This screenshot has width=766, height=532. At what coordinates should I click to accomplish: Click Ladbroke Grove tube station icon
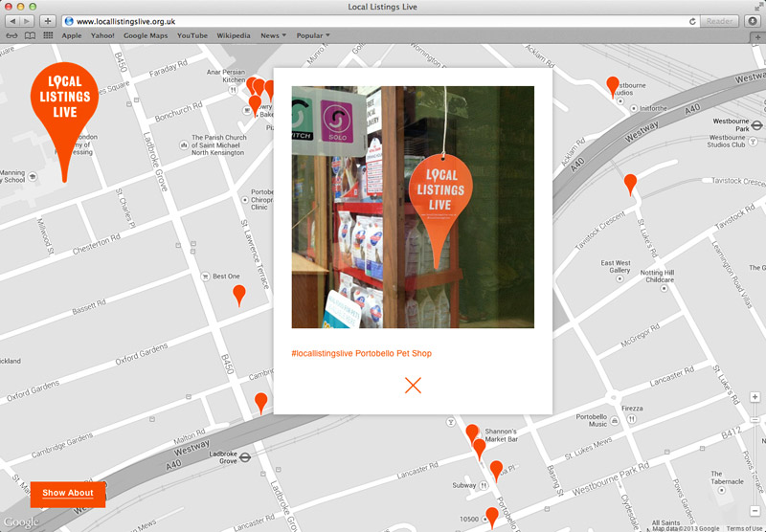point(245,457)
